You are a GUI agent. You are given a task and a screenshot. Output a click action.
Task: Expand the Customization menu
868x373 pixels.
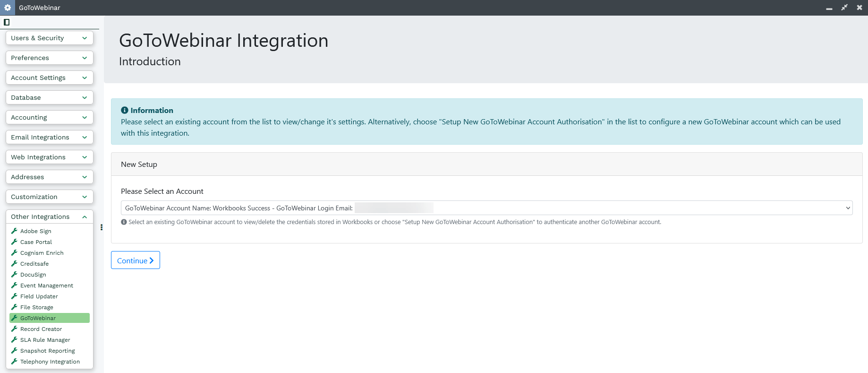pos(49,197)
